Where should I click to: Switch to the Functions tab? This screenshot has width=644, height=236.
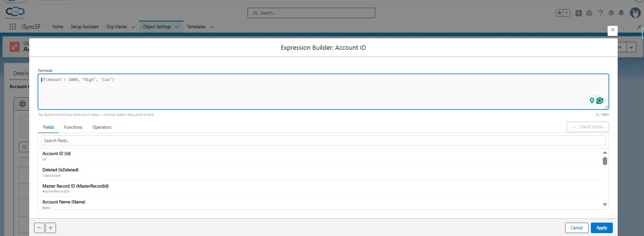tap(73, 127)
